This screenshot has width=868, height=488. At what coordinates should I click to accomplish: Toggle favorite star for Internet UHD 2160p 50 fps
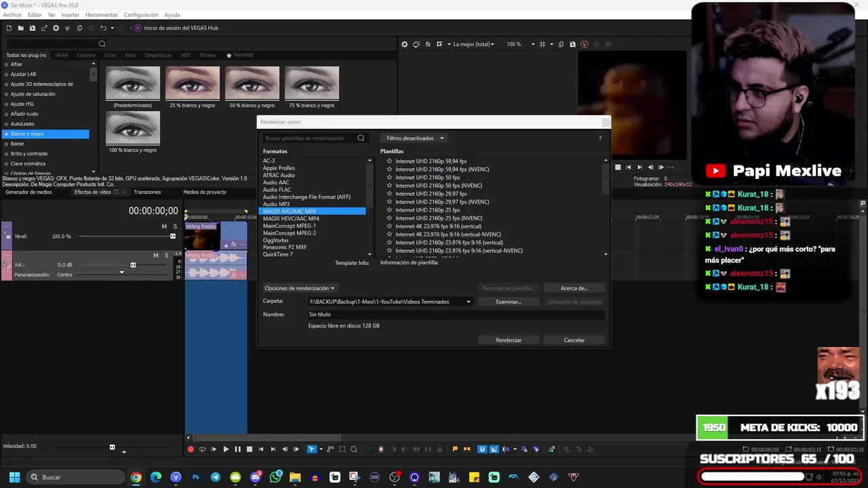tap(389, 178)
